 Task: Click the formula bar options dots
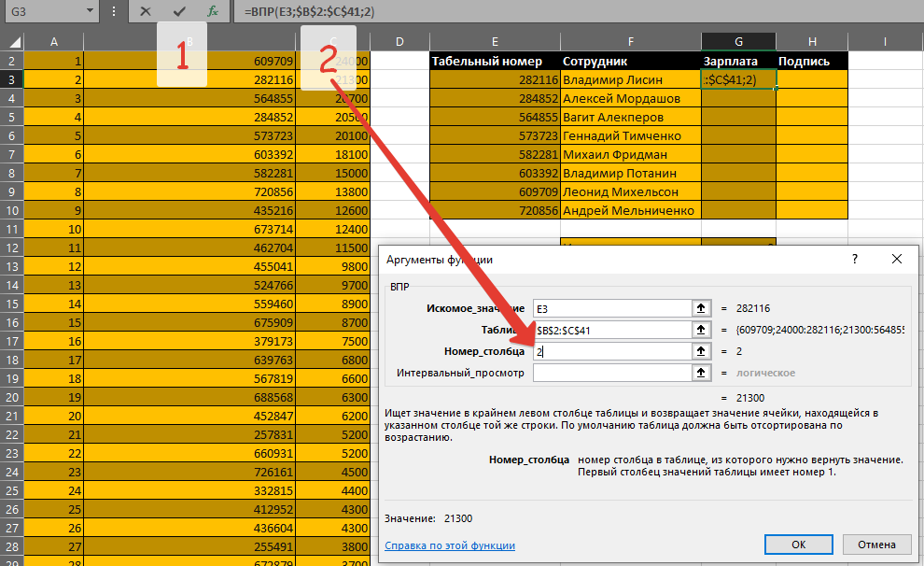(x=114, y=12)
